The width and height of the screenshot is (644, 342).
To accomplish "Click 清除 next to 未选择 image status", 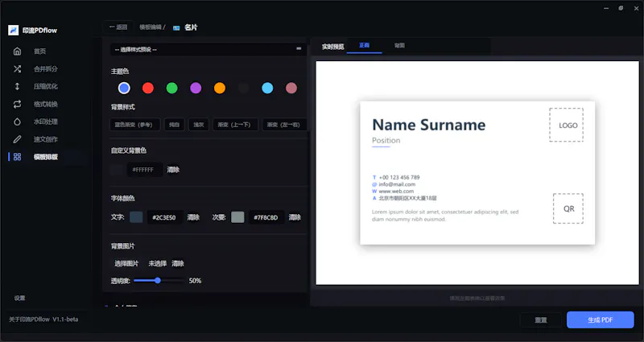I will pyautogui.click(x=178, y=264).
